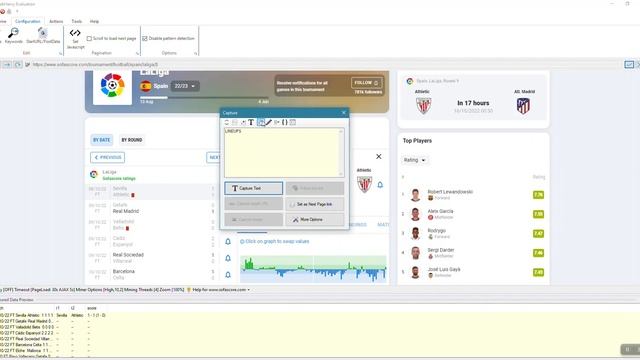Select the Sevilla cell in data preview

click(62, 315)
